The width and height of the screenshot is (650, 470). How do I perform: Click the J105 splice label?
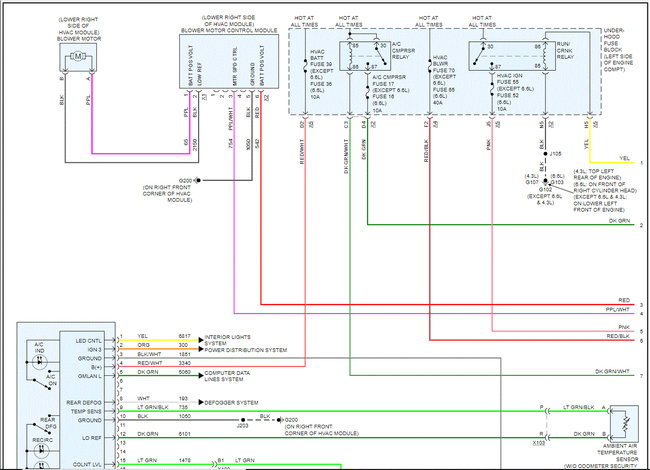[555, 153]
